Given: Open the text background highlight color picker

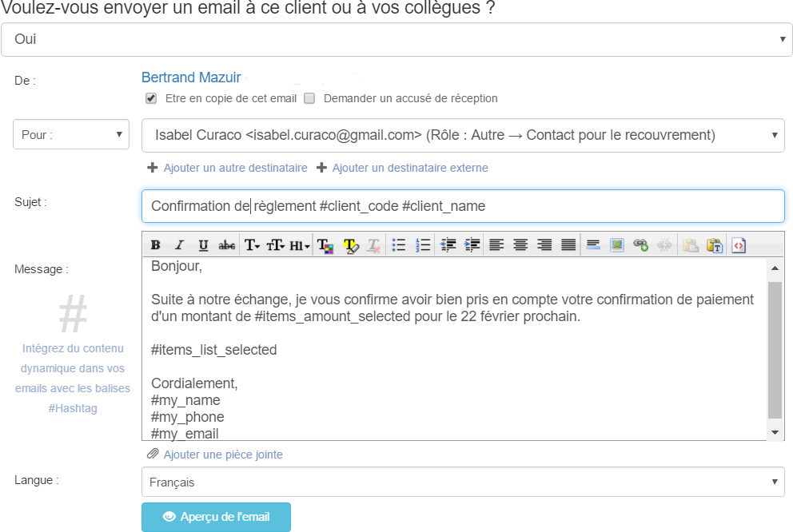Looking at the screenshot, I should tap(351, 245).
